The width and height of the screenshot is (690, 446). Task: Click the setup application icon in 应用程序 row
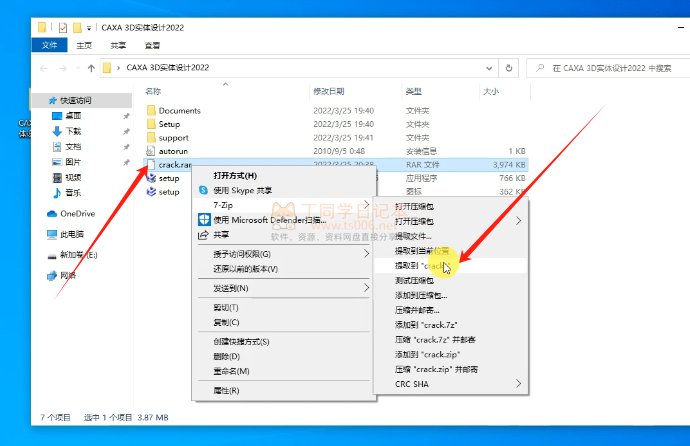pos(151,178)
